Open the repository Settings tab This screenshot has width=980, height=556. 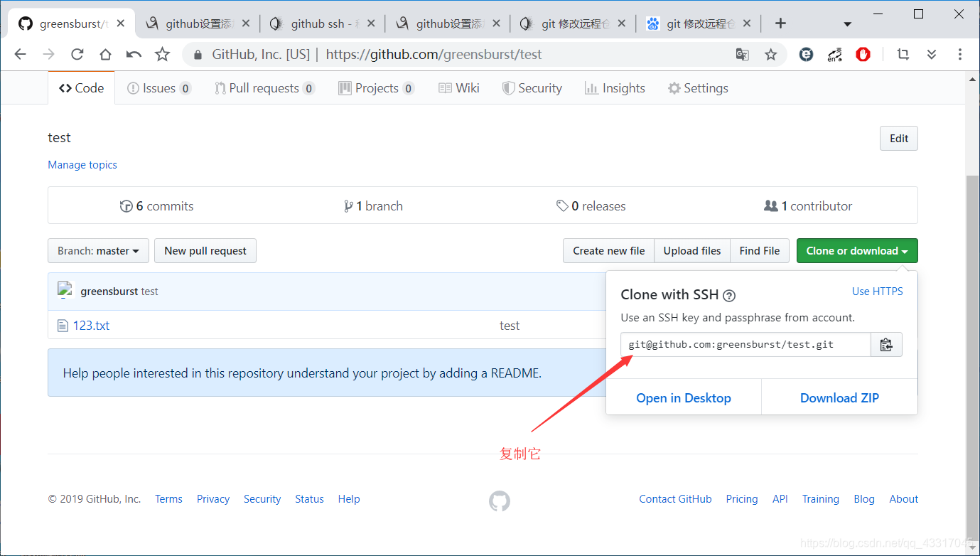(698, 88)
